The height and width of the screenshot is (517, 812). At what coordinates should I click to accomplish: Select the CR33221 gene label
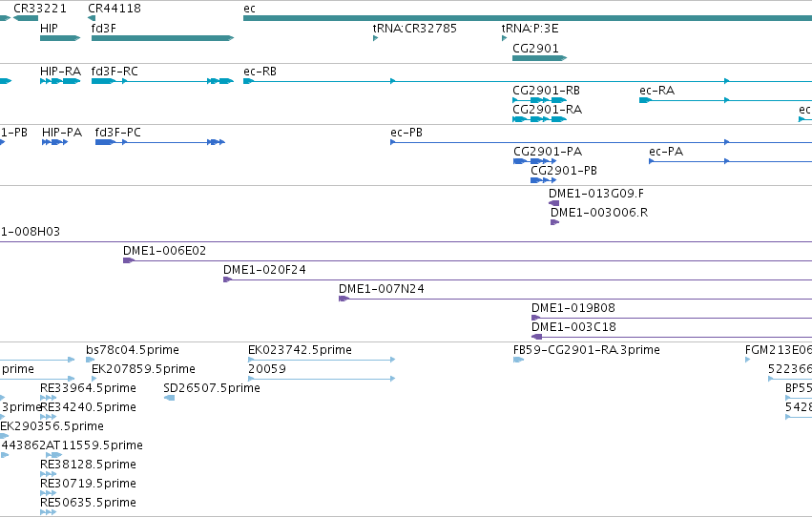(40, 9)
